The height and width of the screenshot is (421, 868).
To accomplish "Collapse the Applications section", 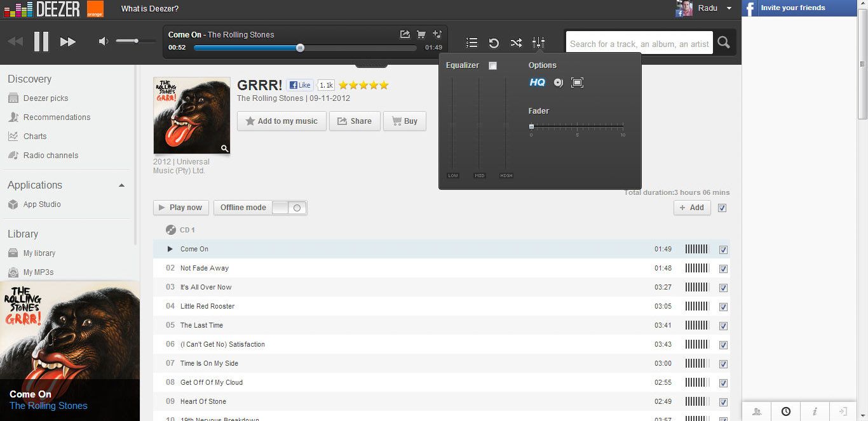I will click(121, 185).
